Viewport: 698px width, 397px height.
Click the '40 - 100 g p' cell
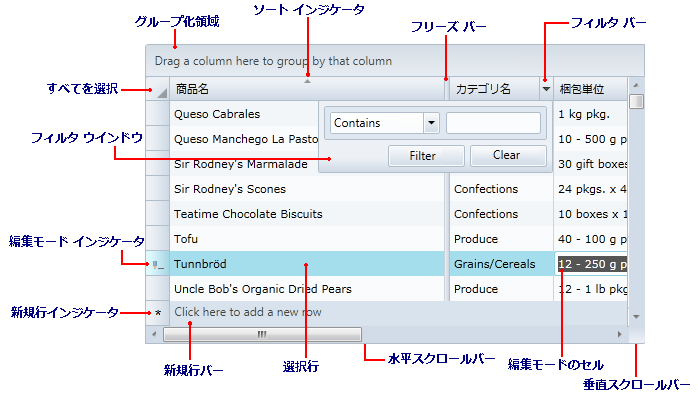pyautogui.click(x=591, y=239)
